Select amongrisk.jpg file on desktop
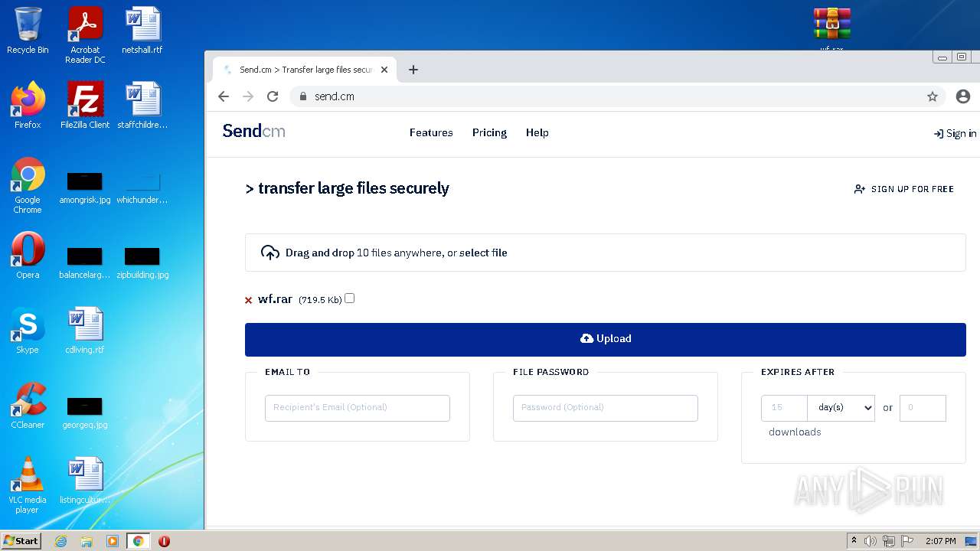 (x=85, y=187)
